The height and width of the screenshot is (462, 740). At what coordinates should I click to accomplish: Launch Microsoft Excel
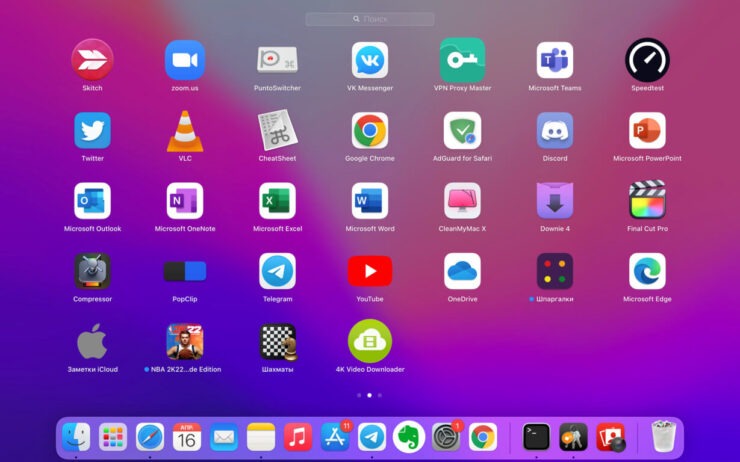tap(278, 201)
